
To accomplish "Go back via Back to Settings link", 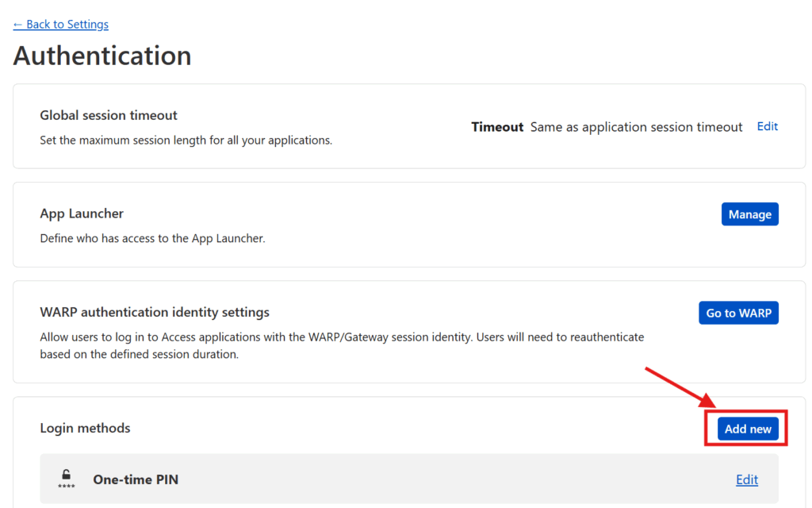I will [x=60, y=25].
